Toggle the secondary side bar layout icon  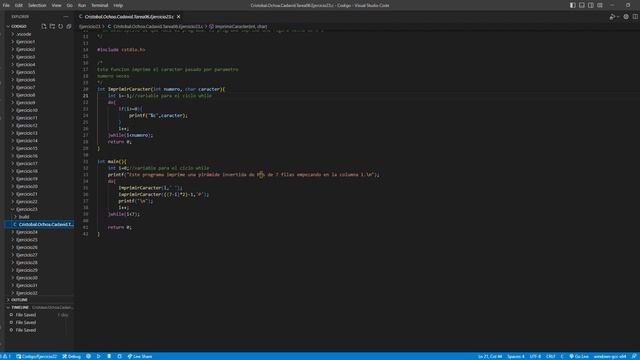[591, 5]
